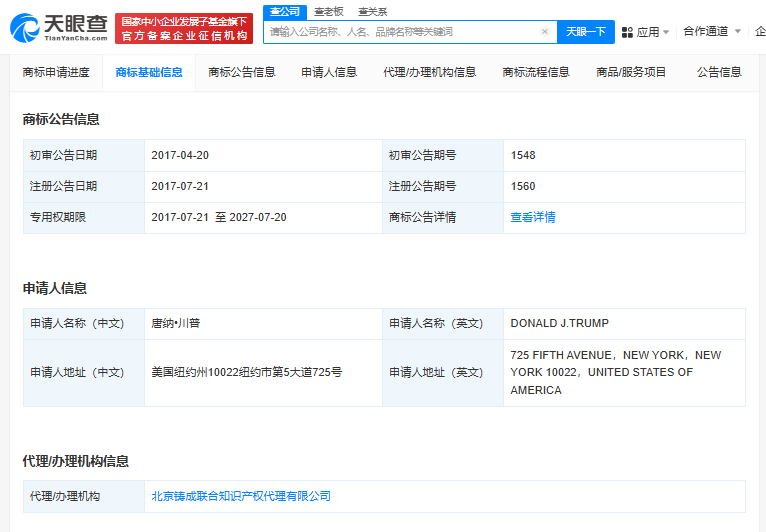This screenshot has width=766, height=532.
Task: Switch to the 查老板 search tab
Action: (x=328, y=12)
